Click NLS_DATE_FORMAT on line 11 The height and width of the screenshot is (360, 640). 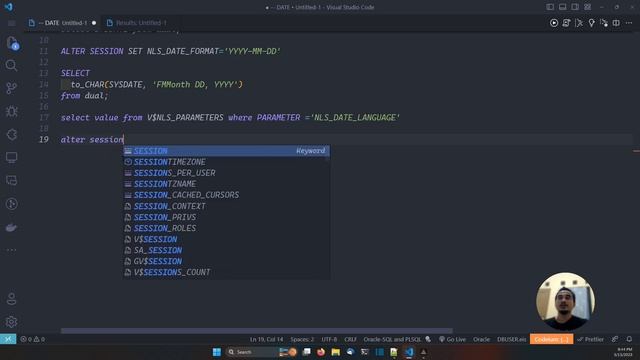click(183, 51)
